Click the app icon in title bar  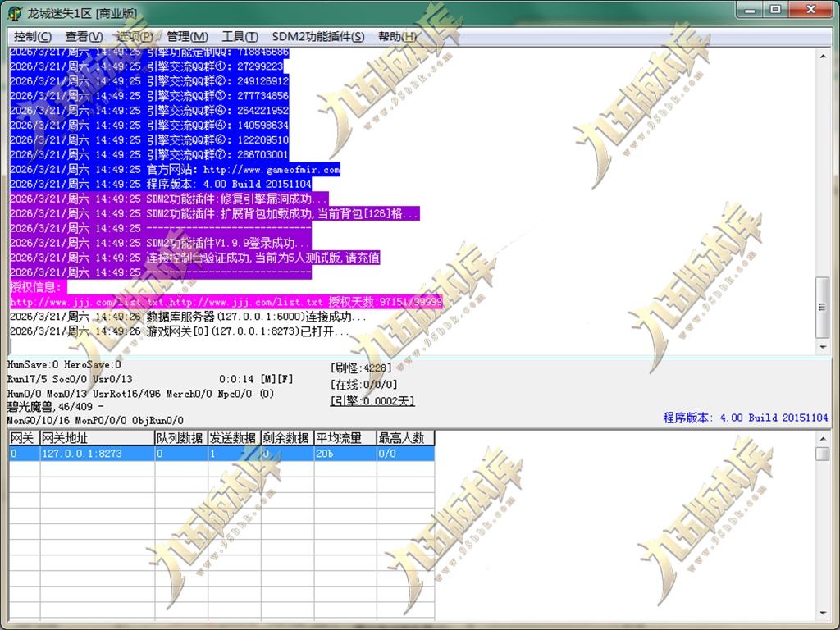point(15,13)
